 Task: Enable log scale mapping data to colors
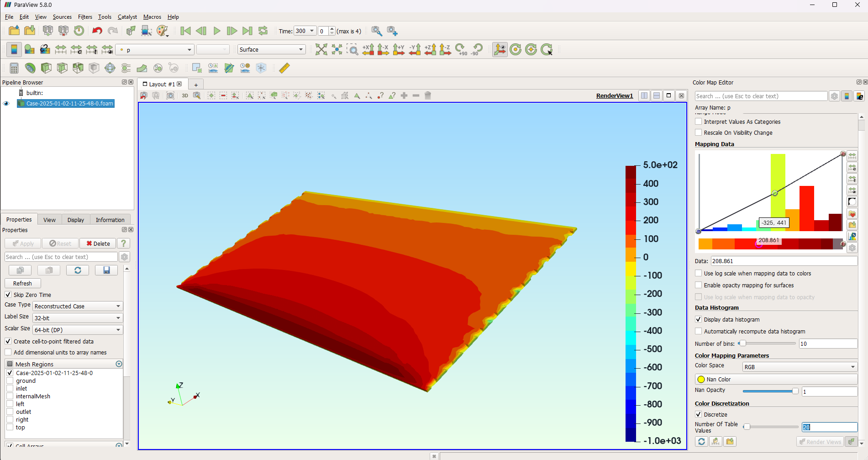pos(699,273)
